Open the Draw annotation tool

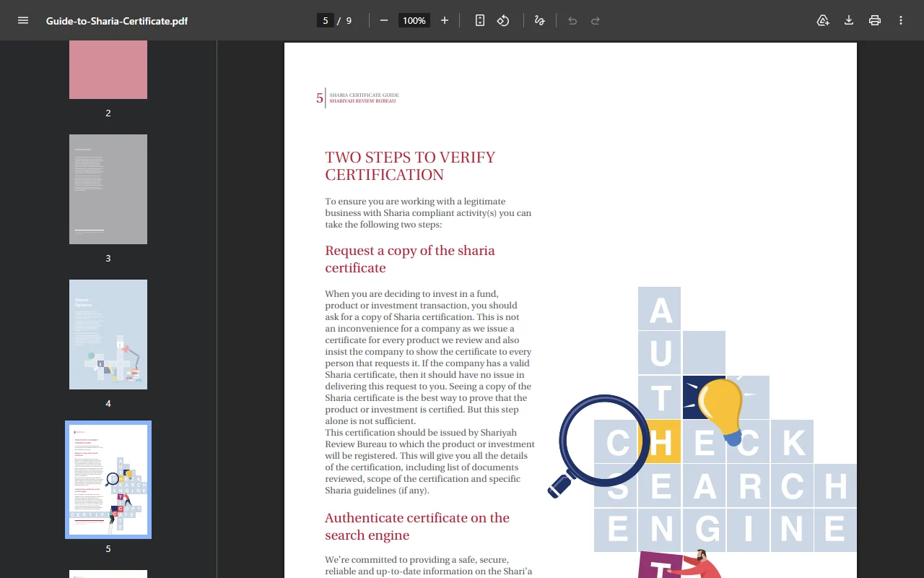click(539, 20)
